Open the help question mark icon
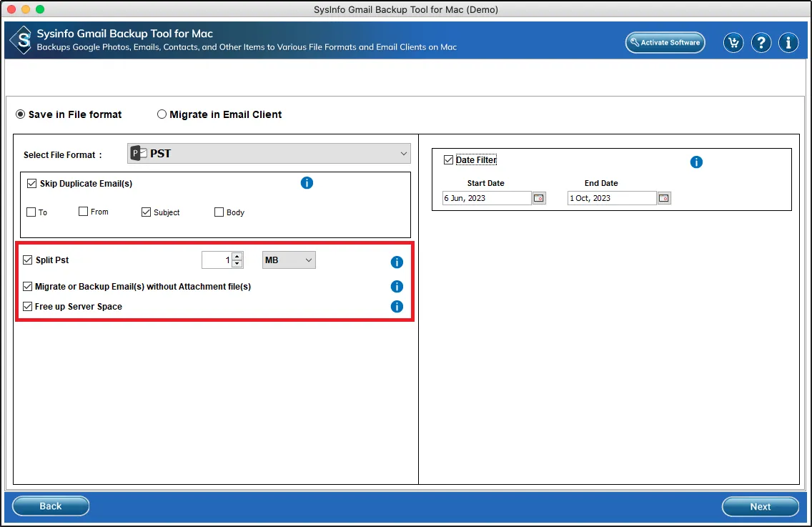This screenshot has height=527, width=812. tap(761, 43)
